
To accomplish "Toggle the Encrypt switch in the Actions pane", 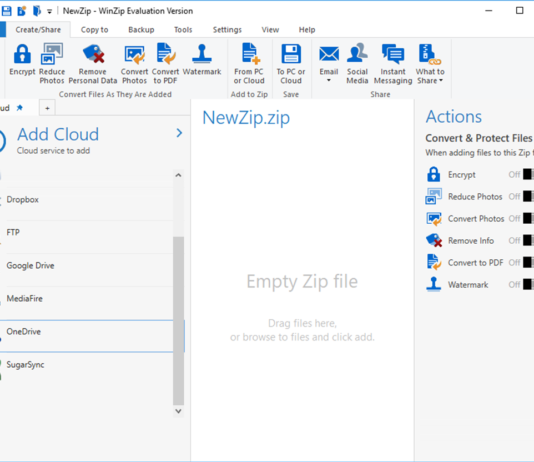I will pos(528,174).
